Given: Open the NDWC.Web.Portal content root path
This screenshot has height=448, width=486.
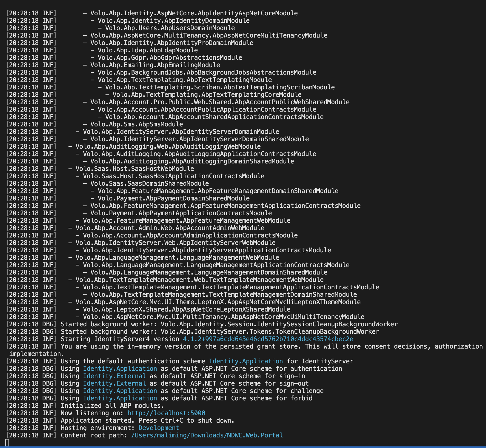Looking at the screenshot, I should click(207, 435).
